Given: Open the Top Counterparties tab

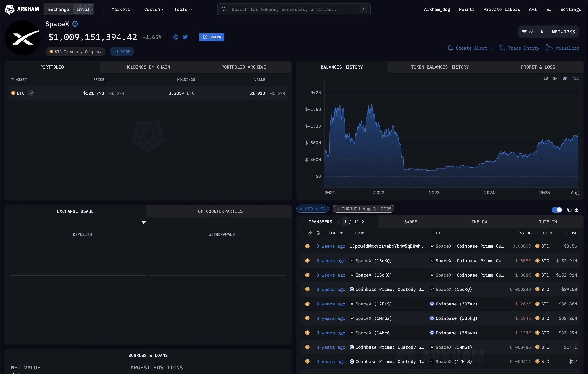Looking at the screenshot, I should coord(219,211).
